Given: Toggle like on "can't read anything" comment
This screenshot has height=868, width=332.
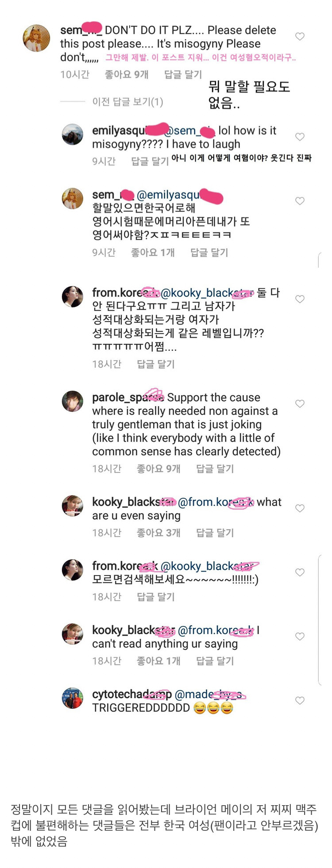Looking at the screenshot, I should [x=300, y=637].
